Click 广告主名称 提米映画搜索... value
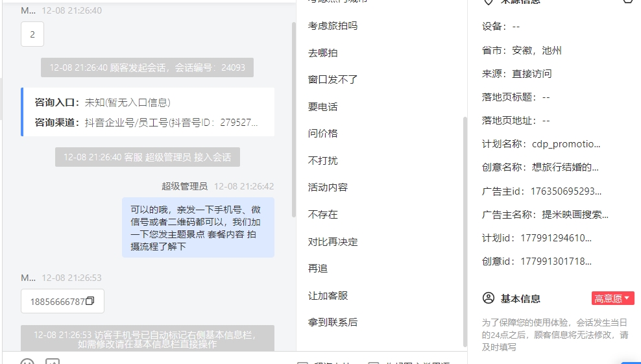This screenshot has width=641, height=364. [575, 214]
